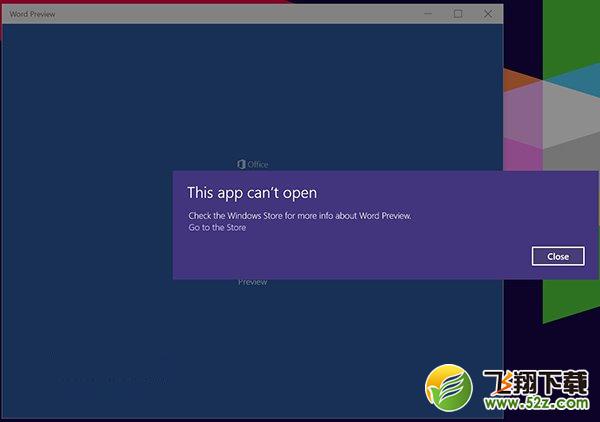Open the 'Go to the Store' link
This screenshot has height=422, width=600.
tap(217, 228)
